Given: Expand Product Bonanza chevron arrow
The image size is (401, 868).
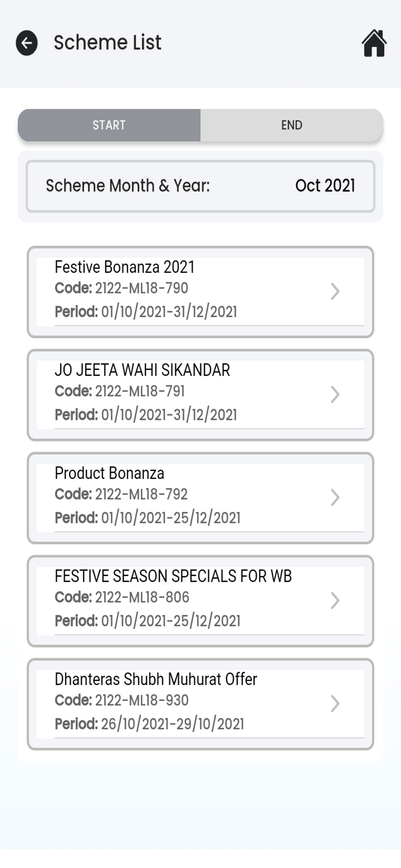Looking at the screenshot, I should (335, 498).
